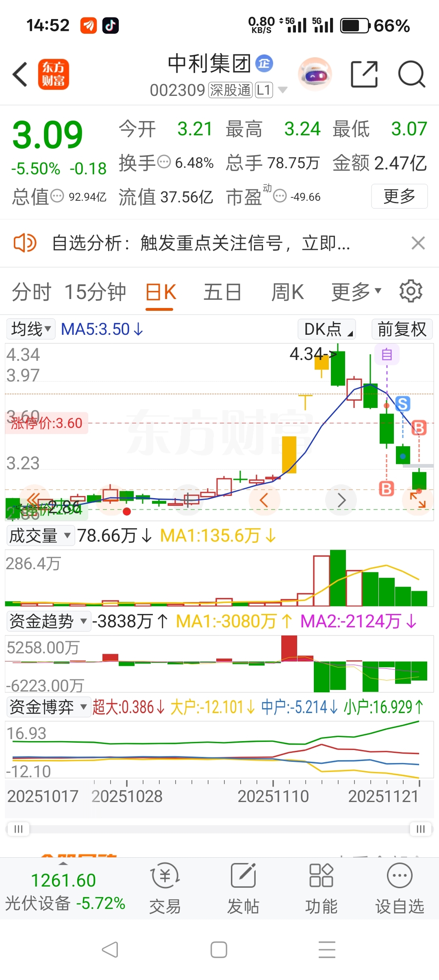Open the search magnifier
Viewport: 439px width, 980px height.
pos(411,74)
